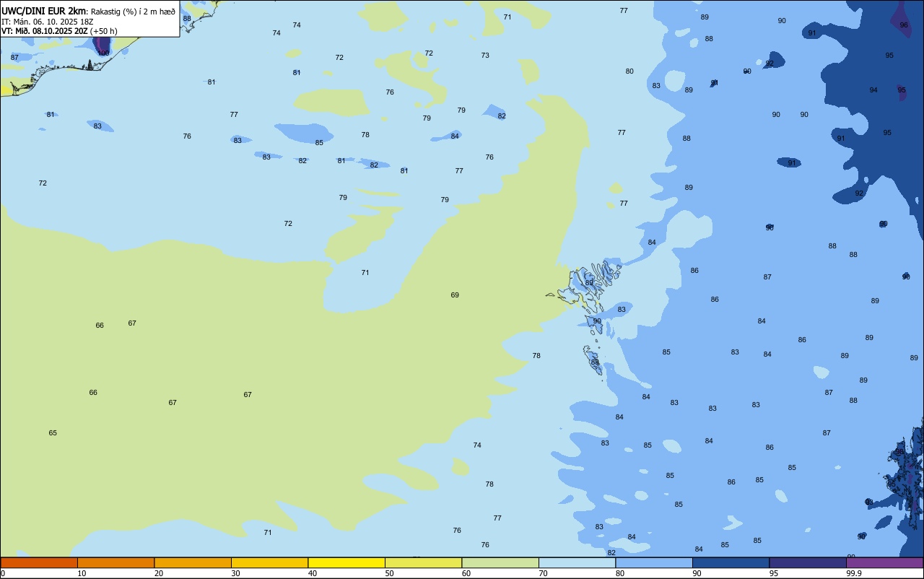Click the 'IT: Mán. 06. 10. 2025 18Z' line

click(x=46, y=22)
